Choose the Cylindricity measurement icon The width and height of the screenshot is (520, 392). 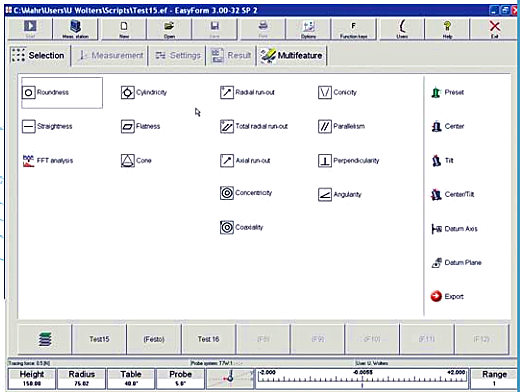[x=128, y=92]
